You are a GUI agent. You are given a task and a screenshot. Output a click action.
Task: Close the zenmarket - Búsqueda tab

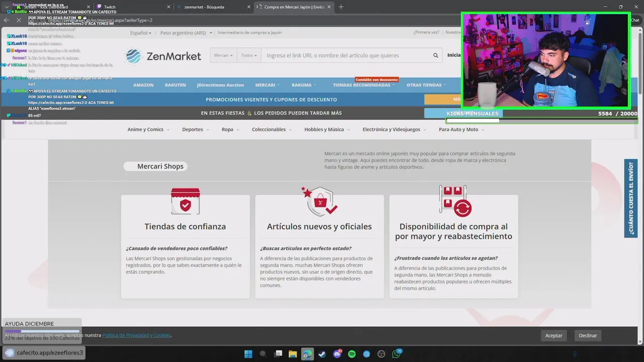pyautogui.click(x=249, y=7)
